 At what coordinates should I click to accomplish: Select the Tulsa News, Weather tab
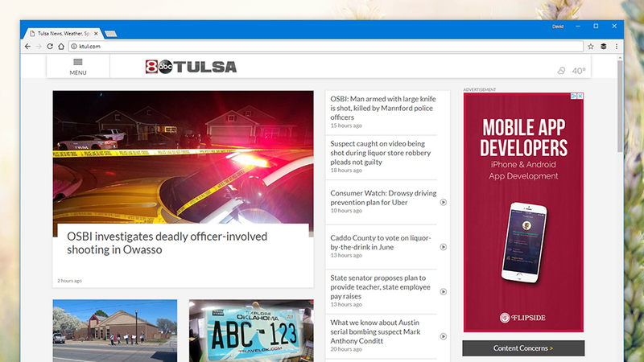(x=64, y=34)
